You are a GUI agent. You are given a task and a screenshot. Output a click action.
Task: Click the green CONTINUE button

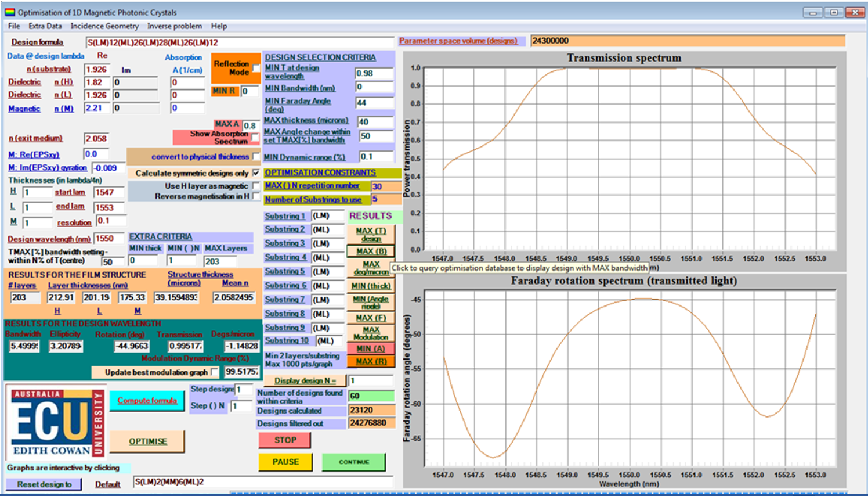[354, 462]
